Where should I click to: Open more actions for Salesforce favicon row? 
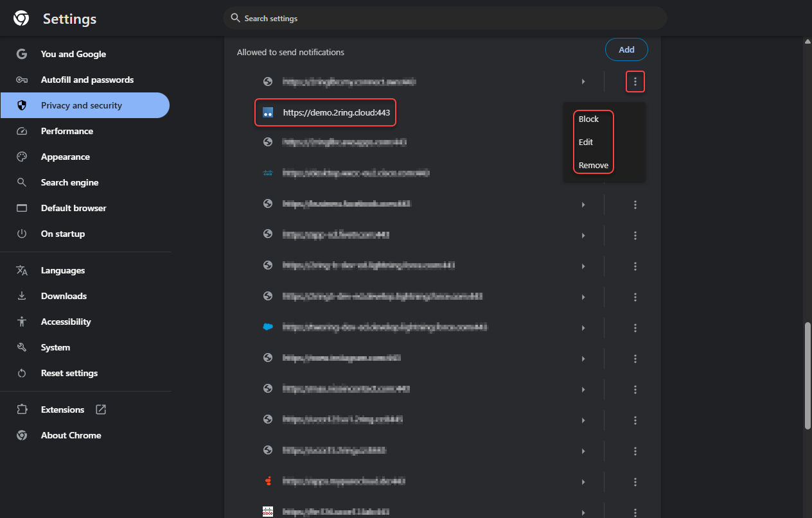[x=635, y=328]
